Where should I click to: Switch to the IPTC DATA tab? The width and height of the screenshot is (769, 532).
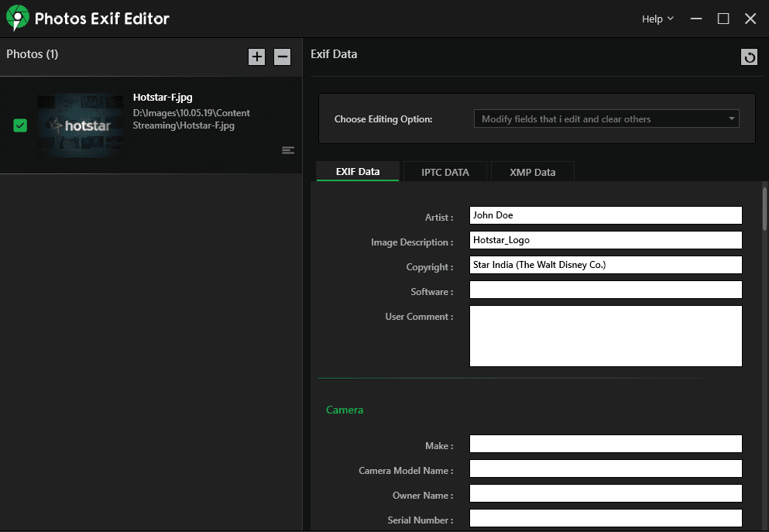[x=445, y=172]
